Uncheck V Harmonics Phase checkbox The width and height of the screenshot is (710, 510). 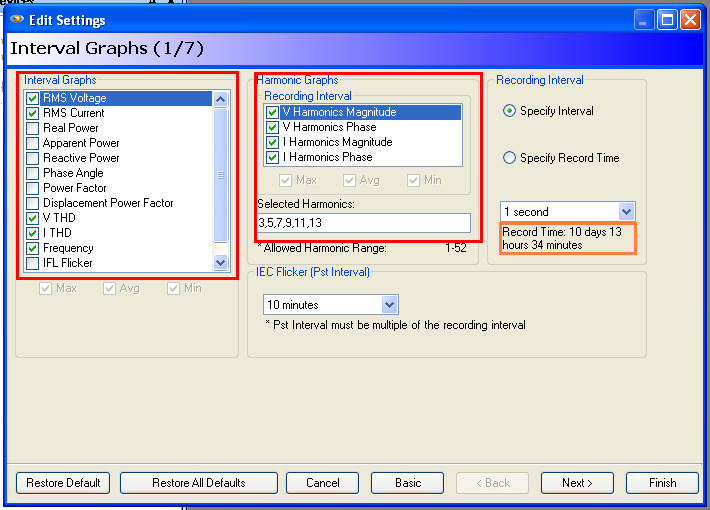coord(272,127)
